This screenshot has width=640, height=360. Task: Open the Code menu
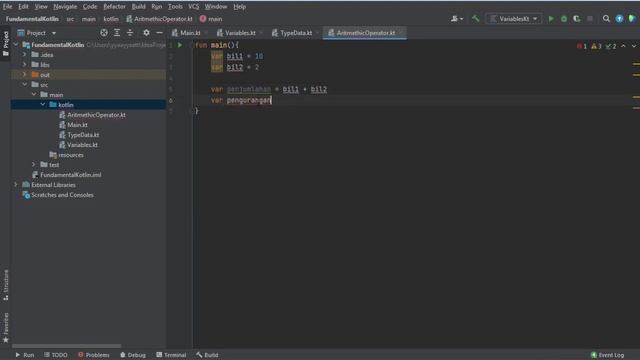tap(90, 7)
